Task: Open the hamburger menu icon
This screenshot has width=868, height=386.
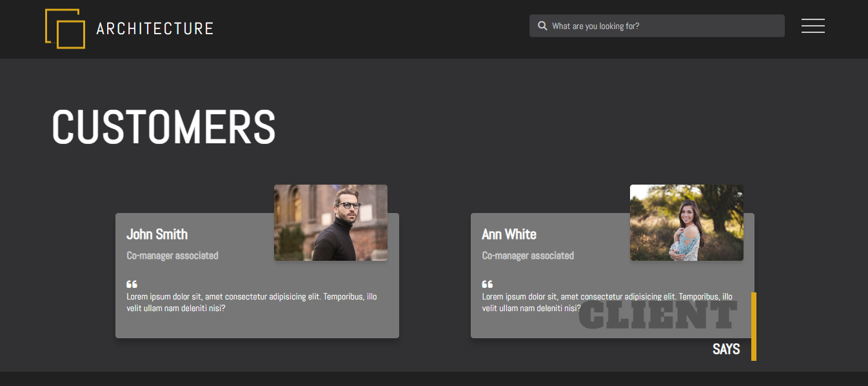Action: coord(813,26)
